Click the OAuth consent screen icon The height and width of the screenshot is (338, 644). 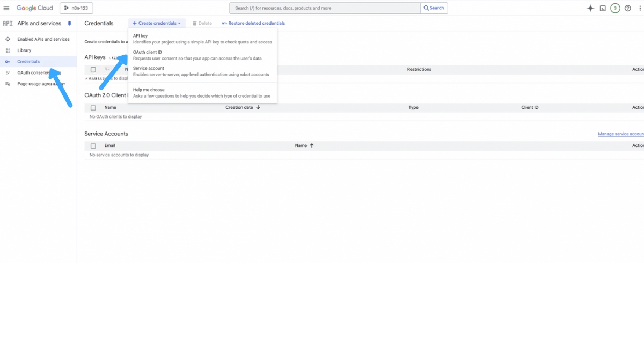(8, 72)
